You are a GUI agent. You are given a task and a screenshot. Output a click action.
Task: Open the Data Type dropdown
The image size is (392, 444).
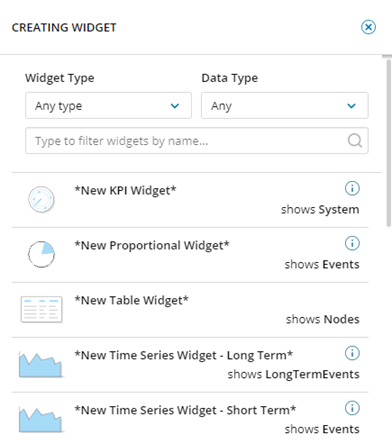[285, 106]
